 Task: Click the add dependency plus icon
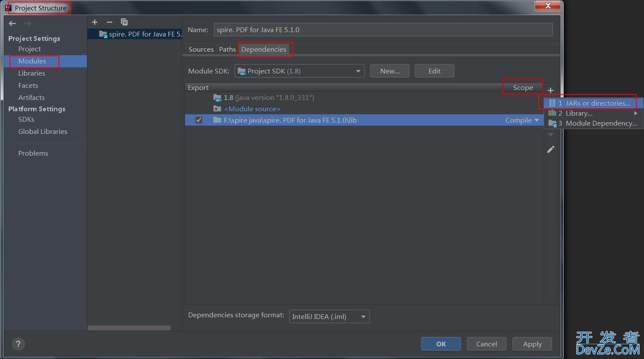tap(551, 90)
